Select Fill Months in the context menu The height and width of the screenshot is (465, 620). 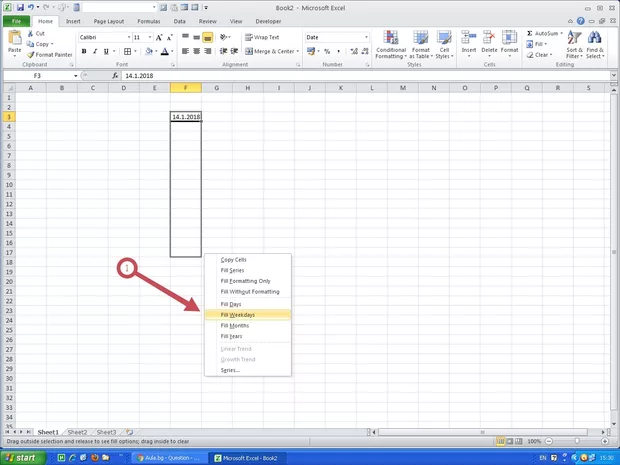click(235, 326)
